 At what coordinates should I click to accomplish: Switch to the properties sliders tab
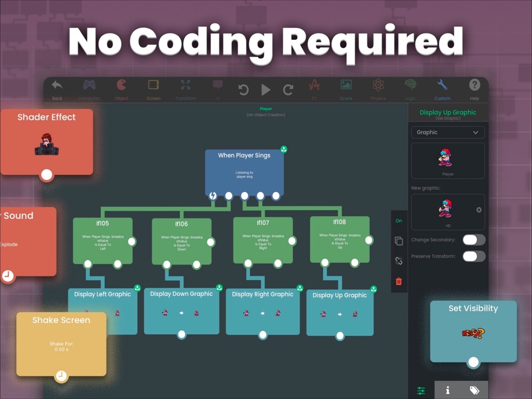click(421, 391)
